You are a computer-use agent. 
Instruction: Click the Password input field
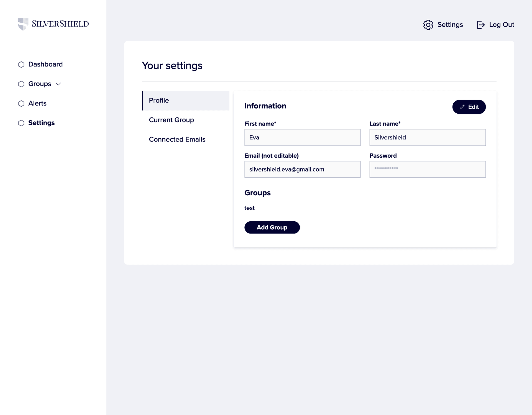428,169
